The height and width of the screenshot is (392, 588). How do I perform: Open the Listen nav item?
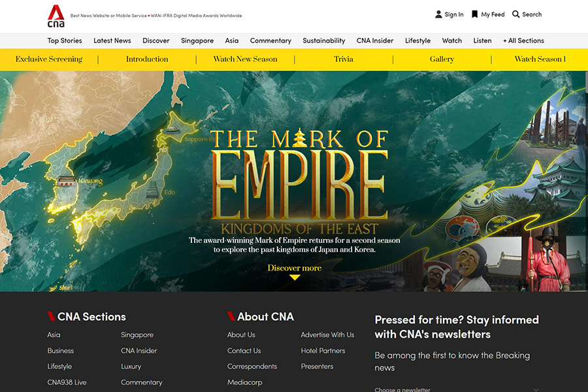[482, 41]
